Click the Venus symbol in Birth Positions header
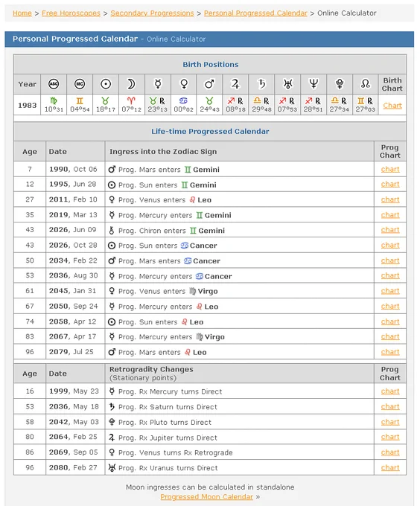 tap(184, 84)
